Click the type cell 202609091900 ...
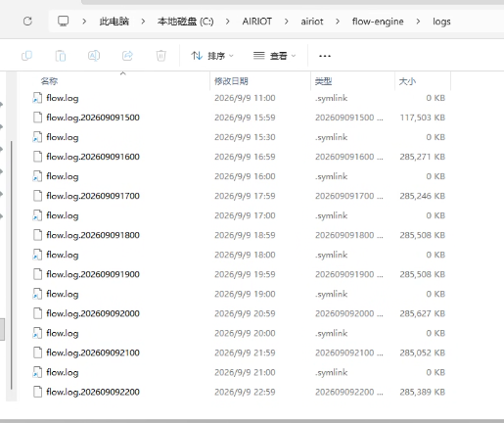Viewport: 504px width, 423px height. tap(349, 274)
